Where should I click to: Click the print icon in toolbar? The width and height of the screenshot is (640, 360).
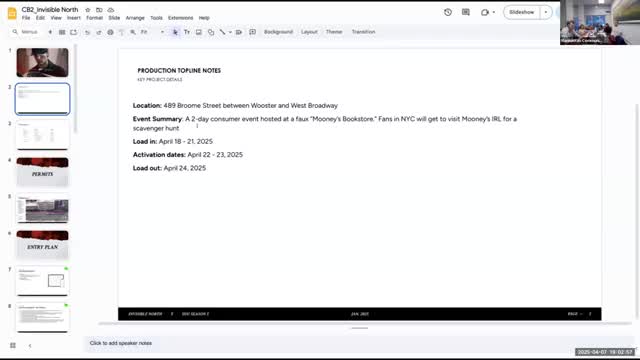[110, 32]
